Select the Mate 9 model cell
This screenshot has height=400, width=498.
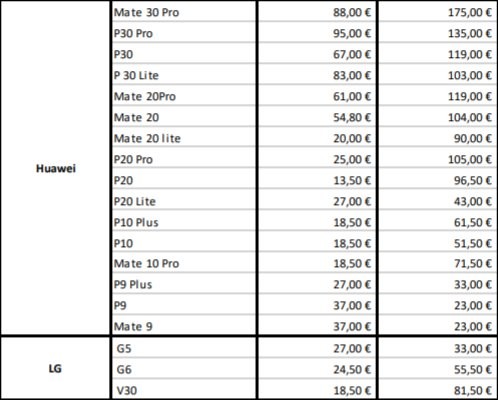(184, 326)
